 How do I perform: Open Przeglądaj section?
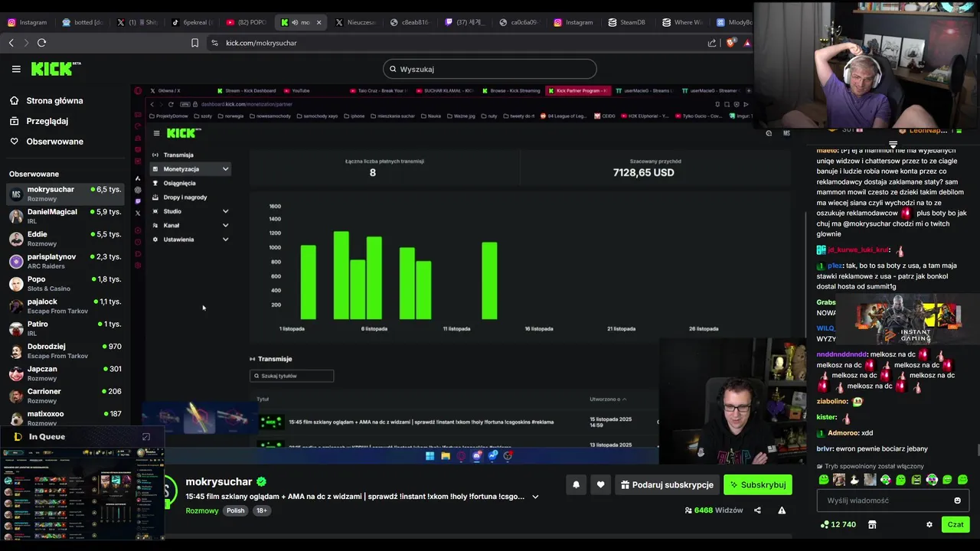coord(47,121)
